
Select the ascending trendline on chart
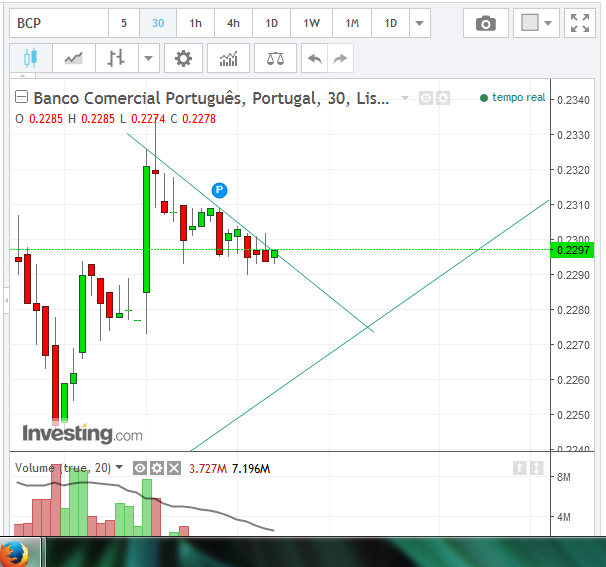[425, 284]
